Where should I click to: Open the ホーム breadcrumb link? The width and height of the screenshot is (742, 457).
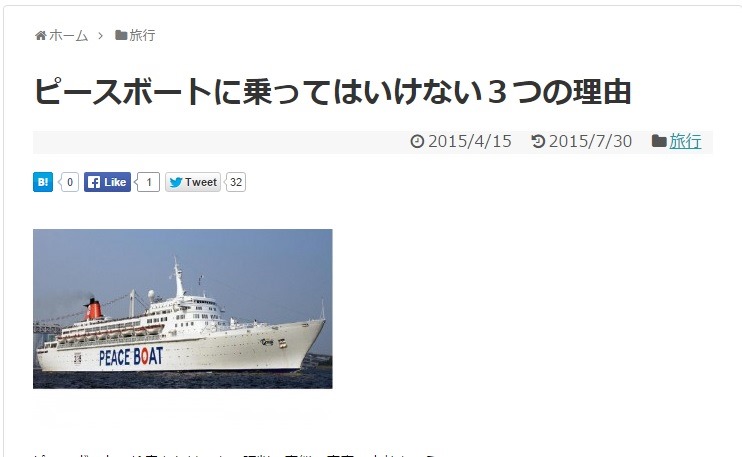[68, 35]
